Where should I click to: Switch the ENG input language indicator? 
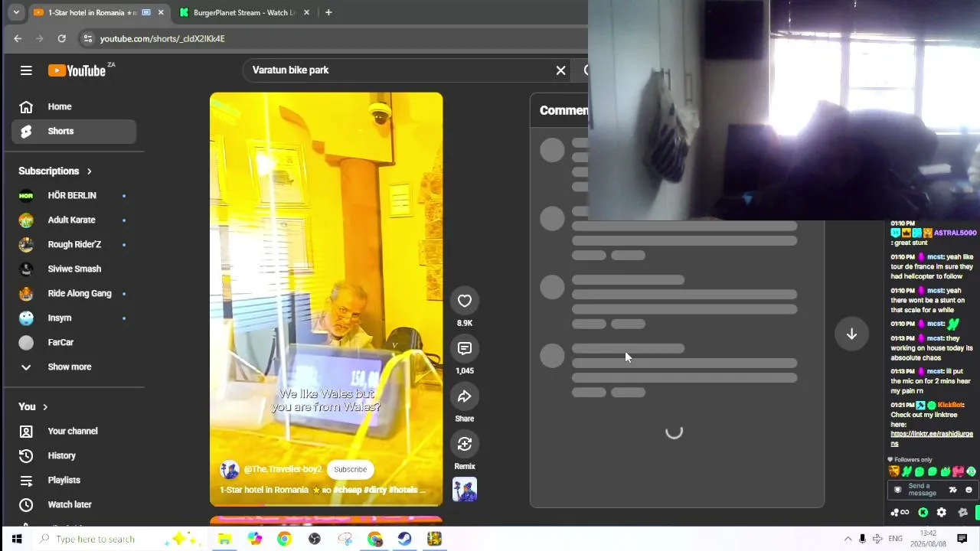point(895,539)
